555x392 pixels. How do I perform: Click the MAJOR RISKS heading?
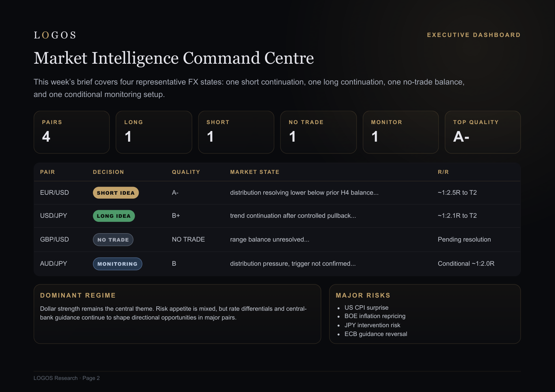tap(363, 295)
